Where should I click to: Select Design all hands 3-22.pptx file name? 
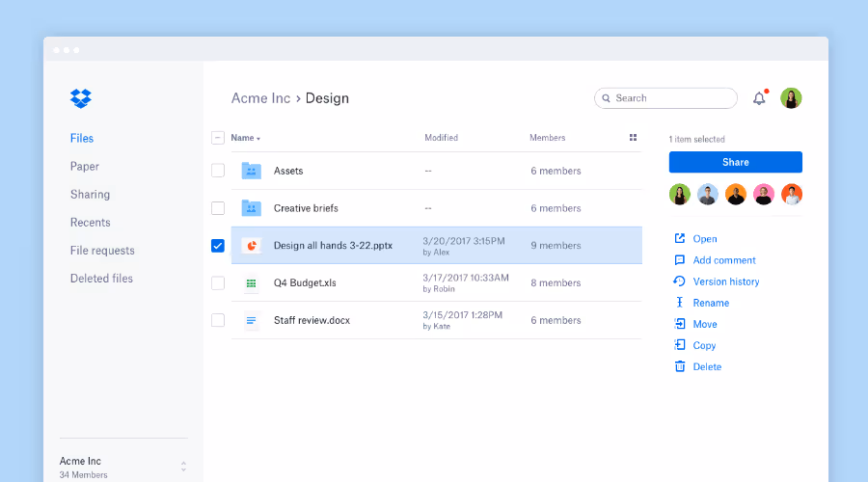(333, 246)
